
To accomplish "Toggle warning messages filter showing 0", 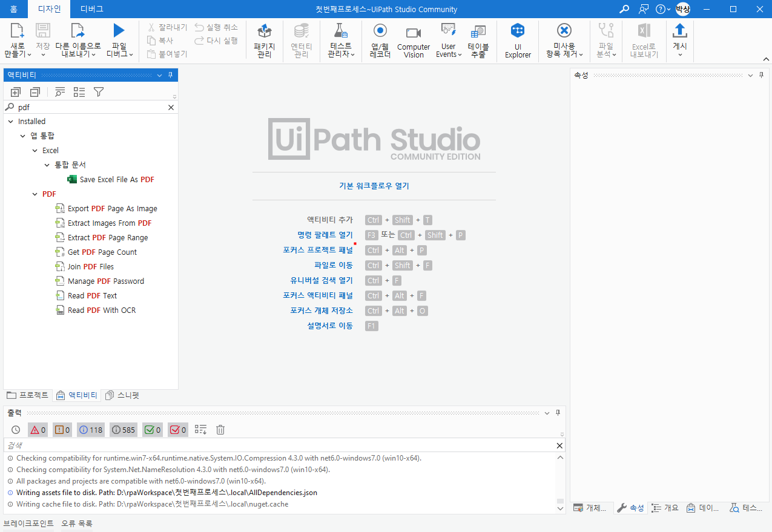I will [x=62, y=430].
